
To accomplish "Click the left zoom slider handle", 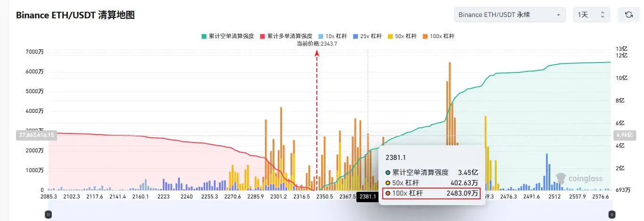I will click(48, 214).
